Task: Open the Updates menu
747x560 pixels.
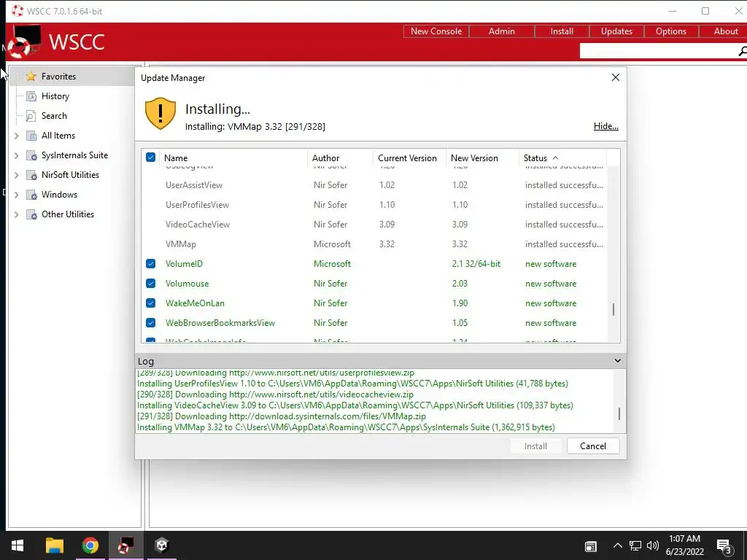Action: coord(616,31)
